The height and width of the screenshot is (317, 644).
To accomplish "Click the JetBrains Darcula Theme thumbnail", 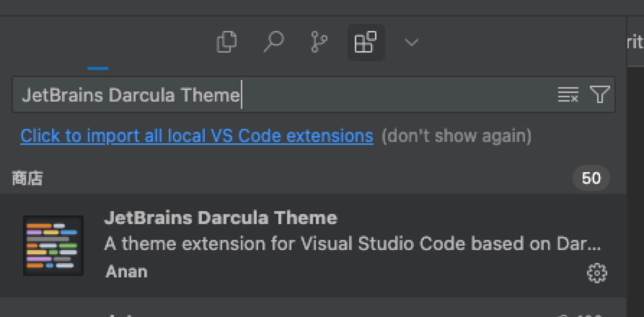I will [53, 245].
